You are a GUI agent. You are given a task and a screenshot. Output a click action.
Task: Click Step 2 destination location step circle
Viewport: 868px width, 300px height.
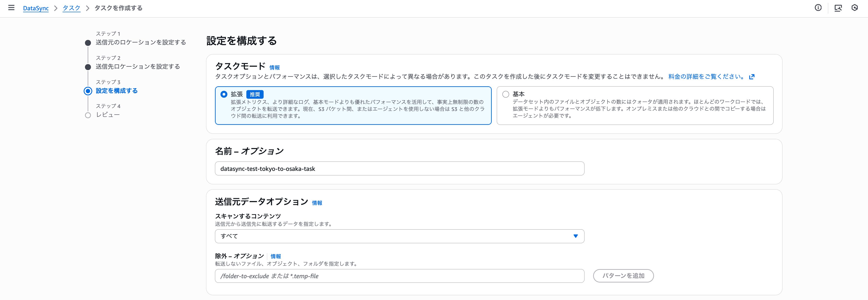pyautogui.click(x=88, y=67)
